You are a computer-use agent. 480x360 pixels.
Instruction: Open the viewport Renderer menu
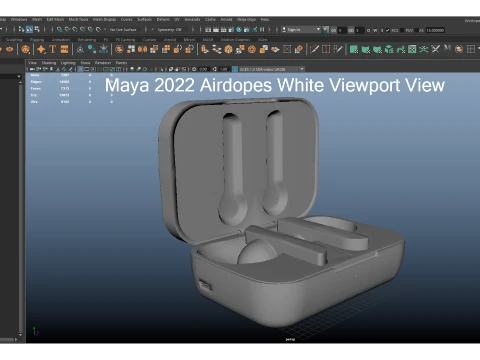tap(103, 63)
